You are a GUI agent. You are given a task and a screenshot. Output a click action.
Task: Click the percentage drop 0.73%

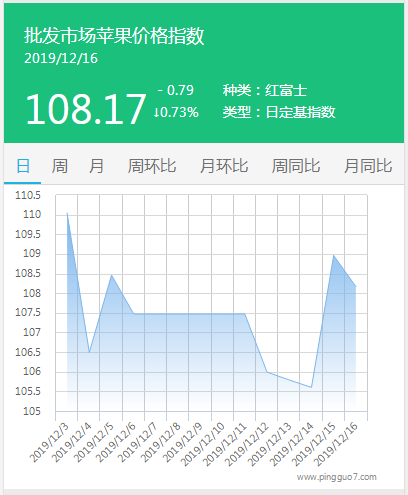176,112
